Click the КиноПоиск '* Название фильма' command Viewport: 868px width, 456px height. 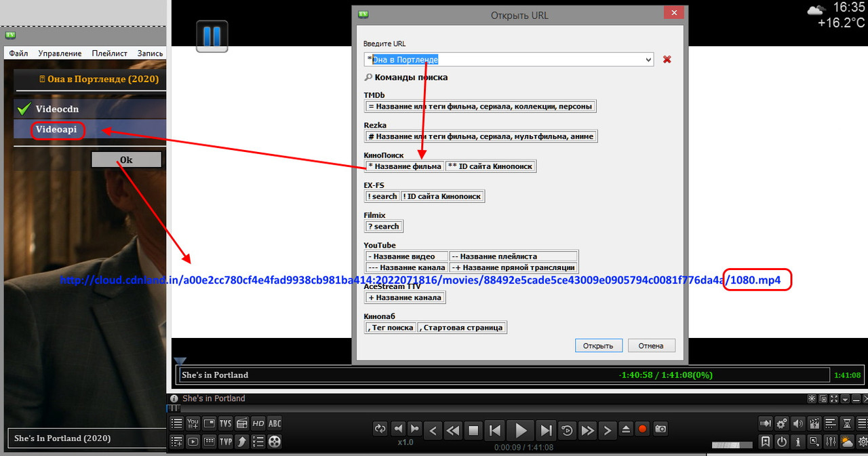tap(404, 166)
